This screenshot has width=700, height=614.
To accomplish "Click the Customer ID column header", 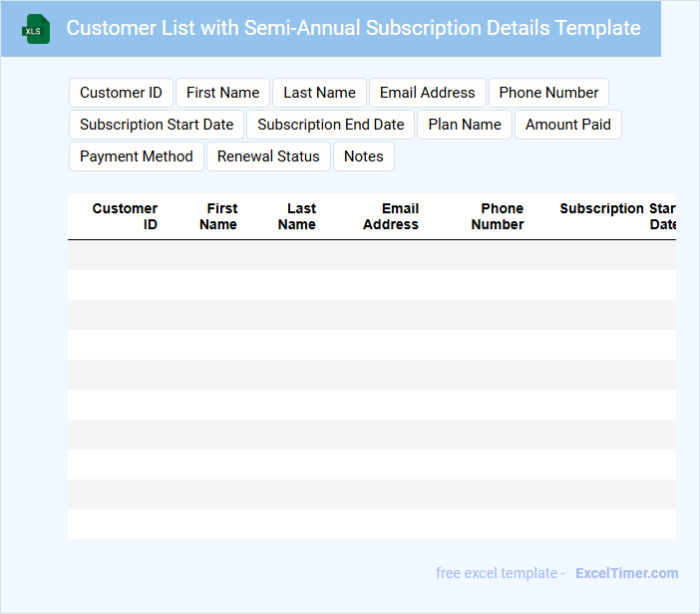I will (125, 216).
